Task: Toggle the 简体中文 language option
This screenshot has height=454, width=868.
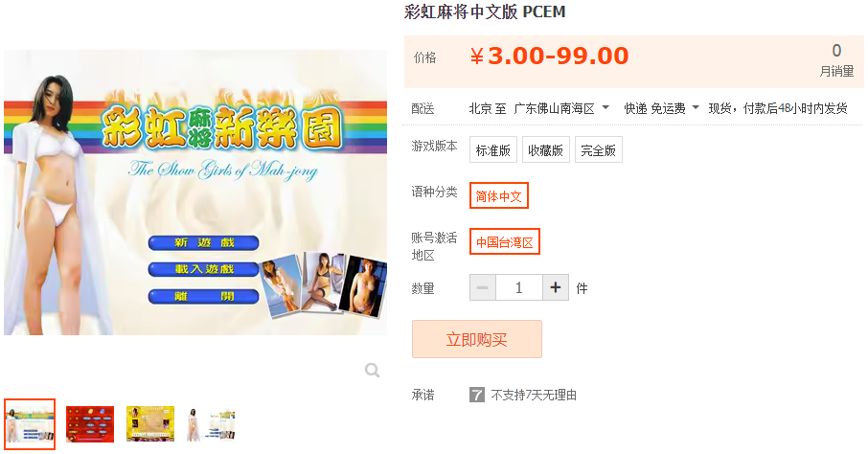Action: 499,195
